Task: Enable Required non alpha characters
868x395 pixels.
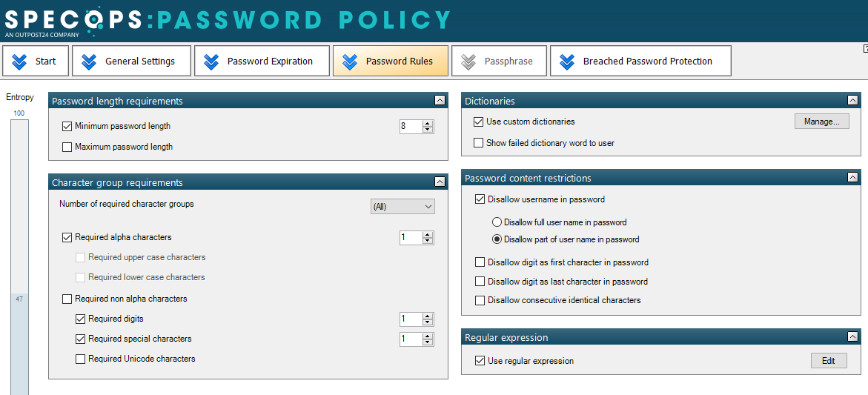Action: [x=67, y=299]
